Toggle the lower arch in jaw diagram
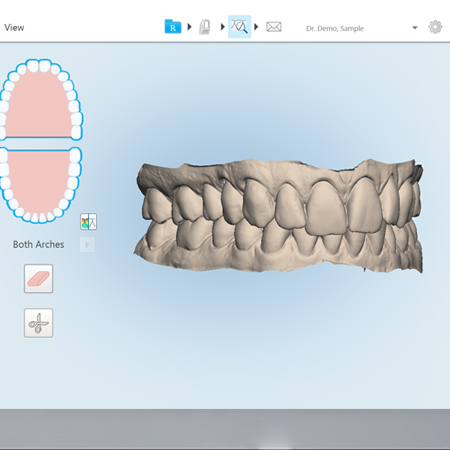Screen dimensions: 450x450 pyautogui.click(x=40, y=185)
